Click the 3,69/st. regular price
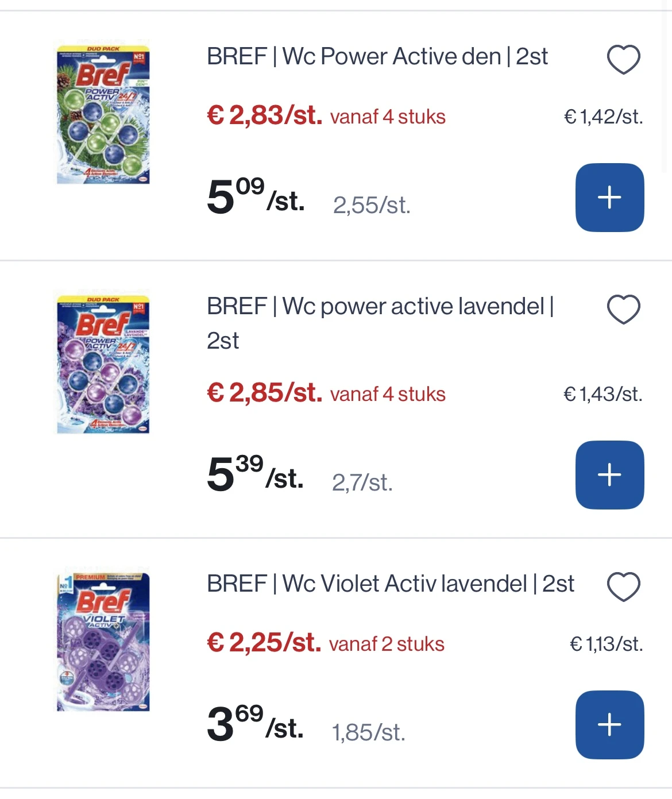The image size is (672, 799). point(255,724)
